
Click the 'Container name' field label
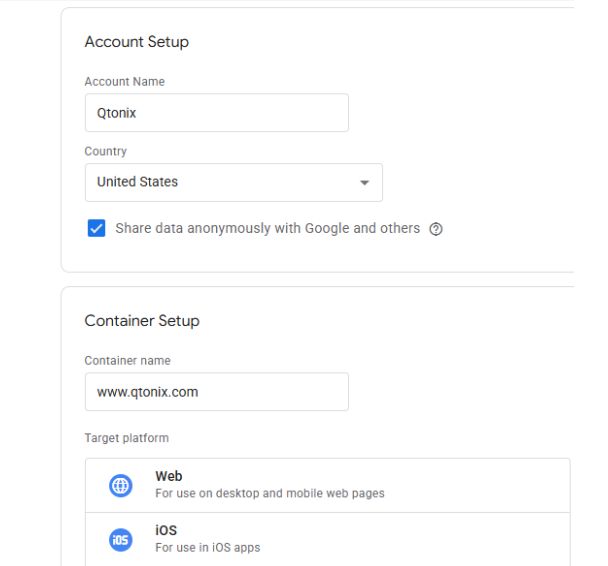click(127, 361)
